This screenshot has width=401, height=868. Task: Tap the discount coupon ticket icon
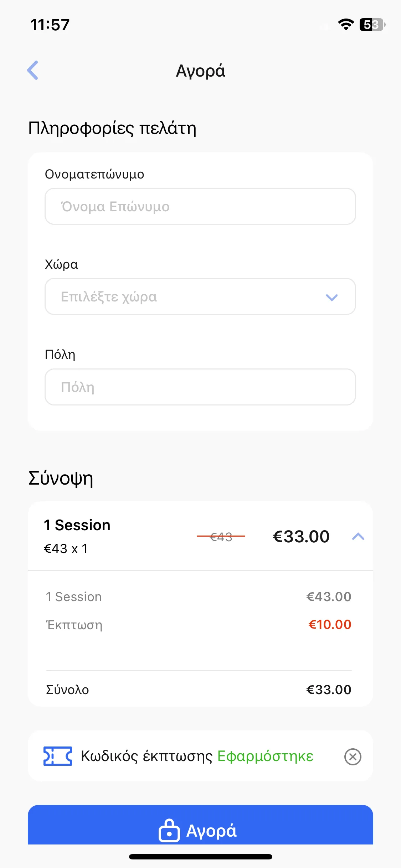point(58,756)
